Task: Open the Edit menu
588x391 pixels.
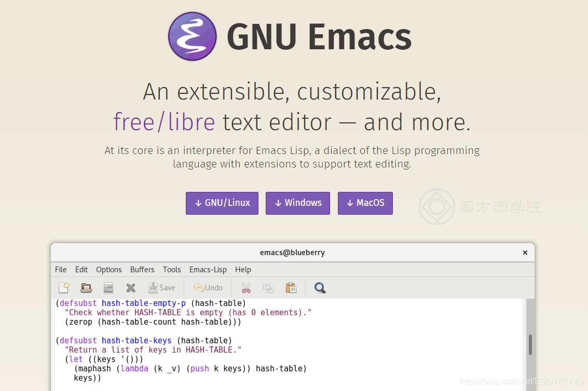Action: coord(81,270)
